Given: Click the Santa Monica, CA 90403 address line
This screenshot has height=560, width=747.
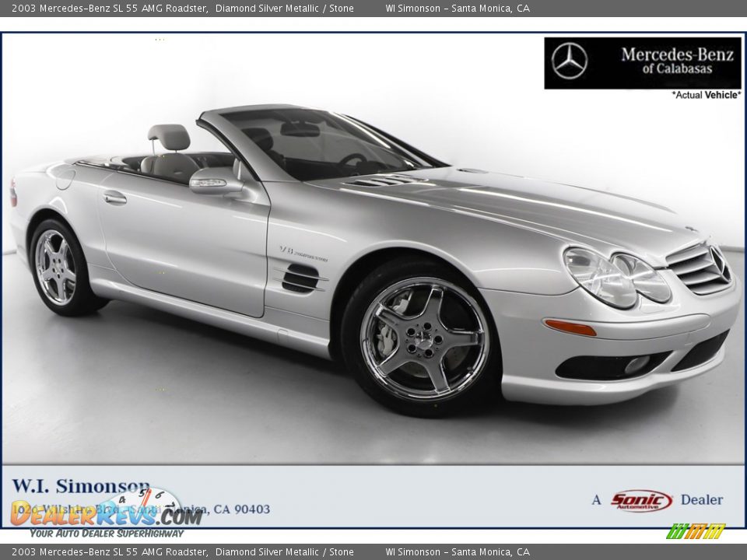Looking at the screenshot, I should 141,509.
